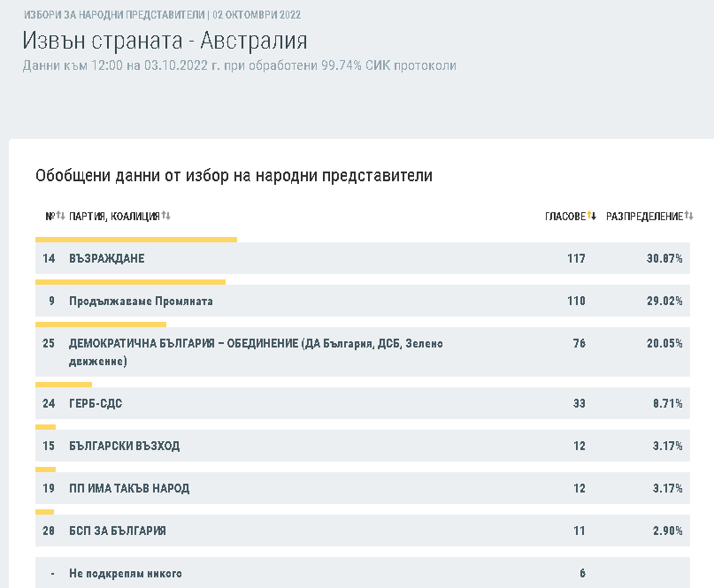Select the Не подкрепям никого label
714x588 pixels.
[125, 573]
